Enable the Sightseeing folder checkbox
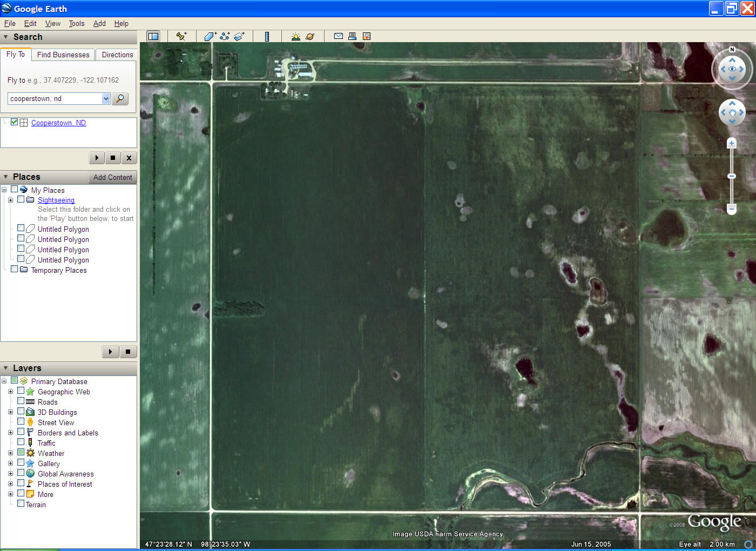 coord(21,199)
